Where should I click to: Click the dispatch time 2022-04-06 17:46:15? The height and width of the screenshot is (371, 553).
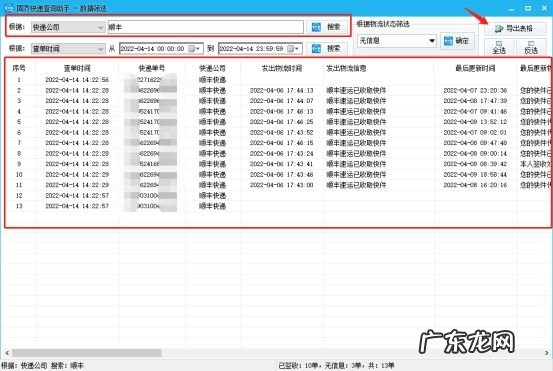pos(281,143)
